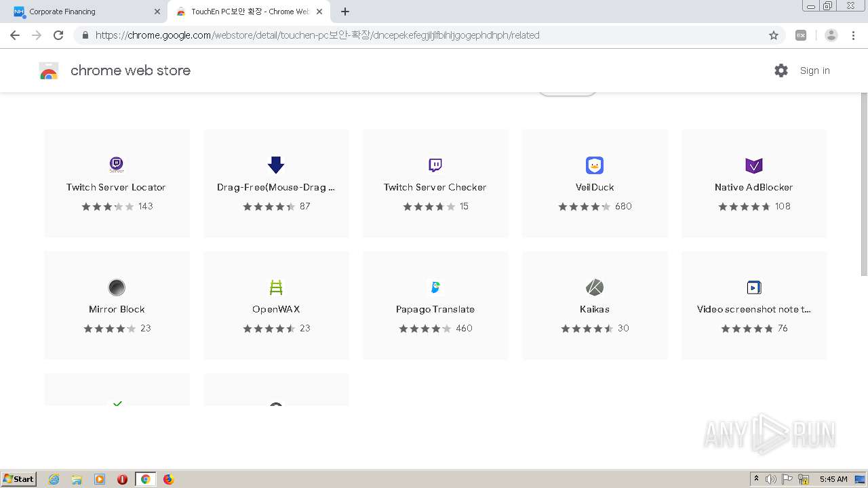The width and height of the screenshot is (868, 488).
Task: Open the Papago Translate title
Action: tap(435, 309)
